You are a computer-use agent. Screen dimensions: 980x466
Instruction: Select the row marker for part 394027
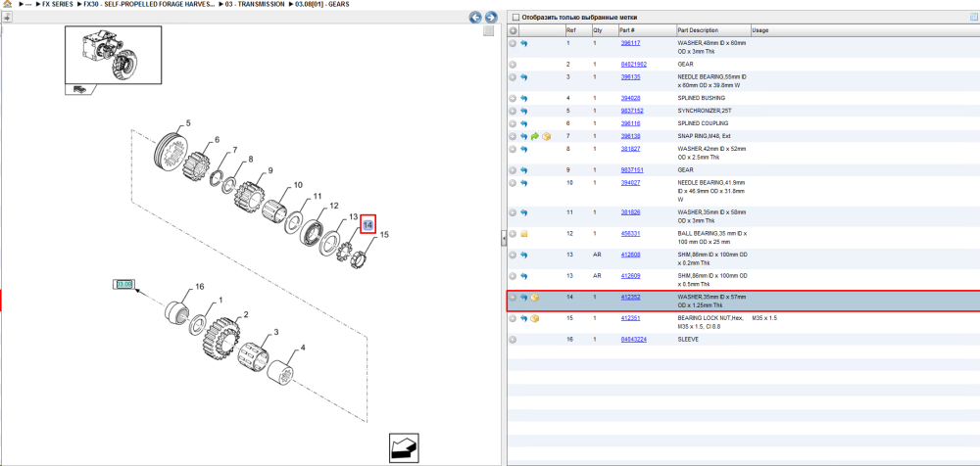(513, 182)
